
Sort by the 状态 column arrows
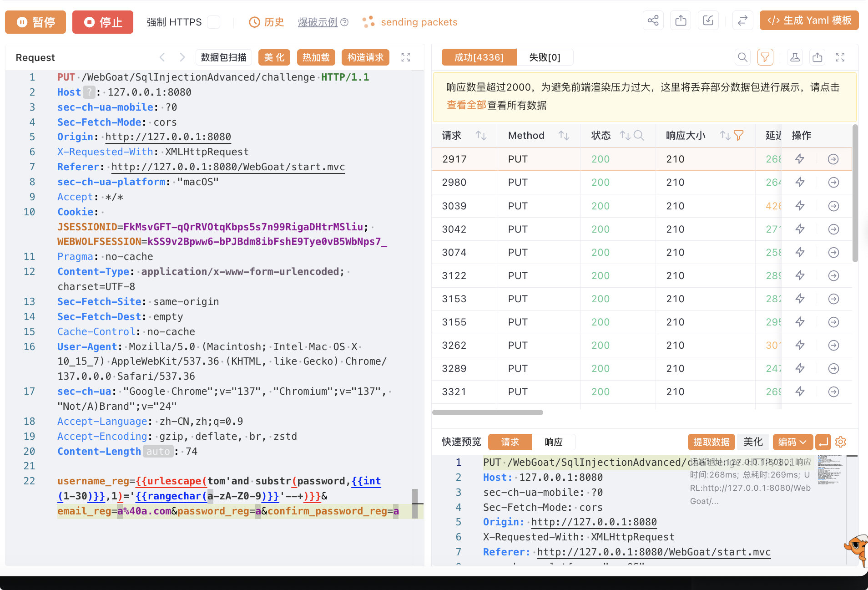[x=625, y=136]
